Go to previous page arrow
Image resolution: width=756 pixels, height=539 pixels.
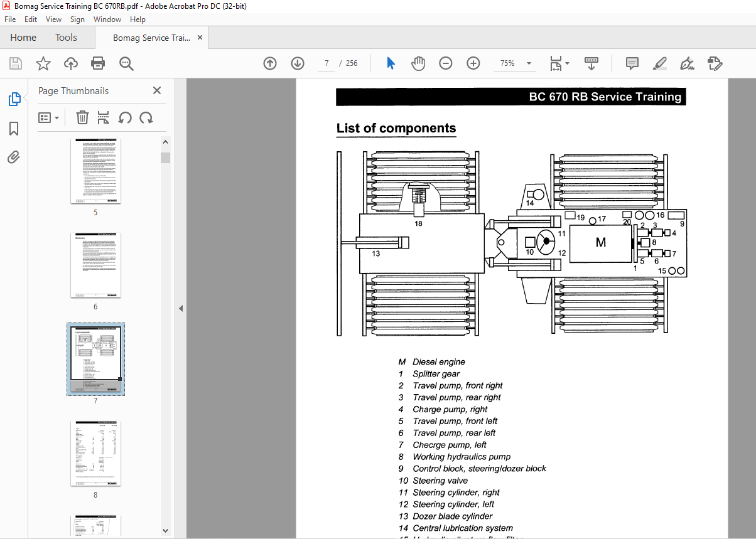270,63
